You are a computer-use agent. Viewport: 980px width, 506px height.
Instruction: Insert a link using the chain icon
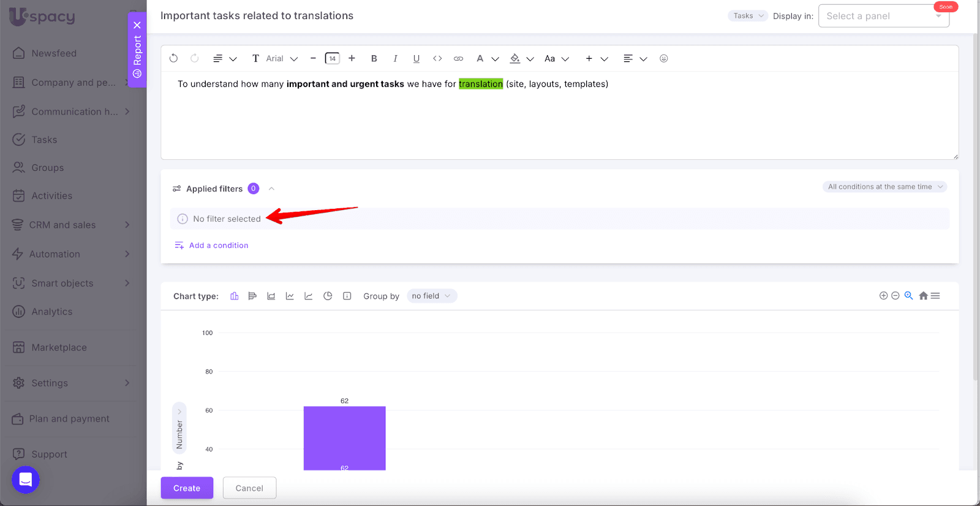tap(458, 59)
